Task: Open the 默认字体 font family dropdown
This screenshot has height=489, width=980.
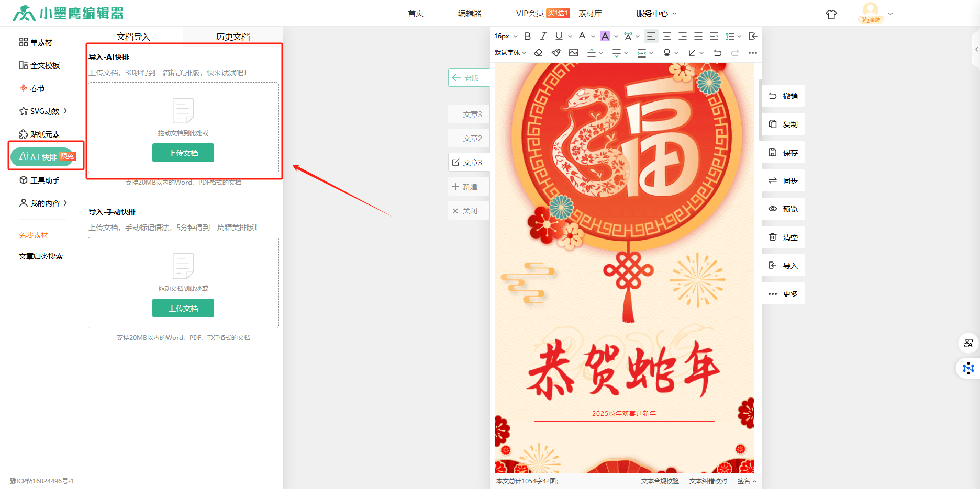Action: tap(510, 53)
